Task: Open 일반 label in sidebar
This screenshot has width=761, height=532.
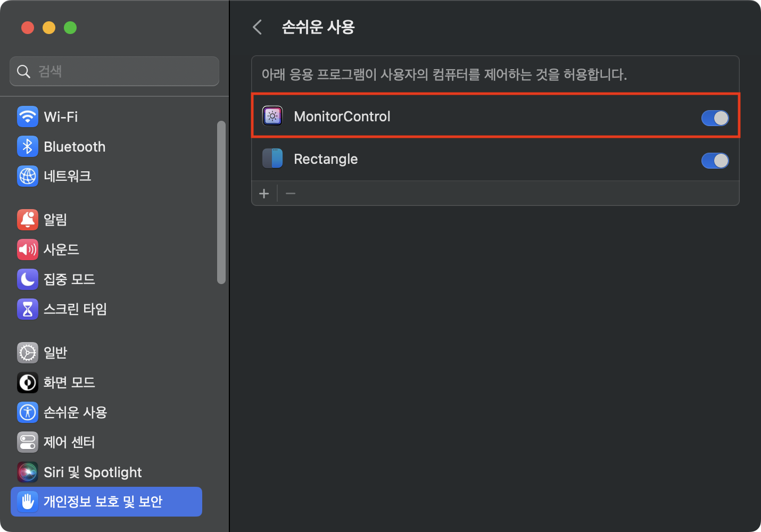Action: pyautogui.click(x=55, y=353)
